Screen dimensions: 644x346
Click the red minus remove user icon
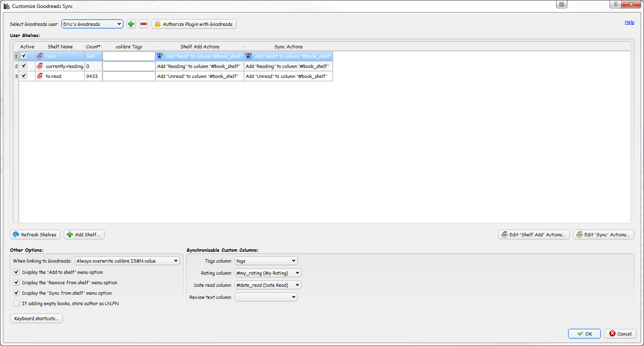(144, 24)
